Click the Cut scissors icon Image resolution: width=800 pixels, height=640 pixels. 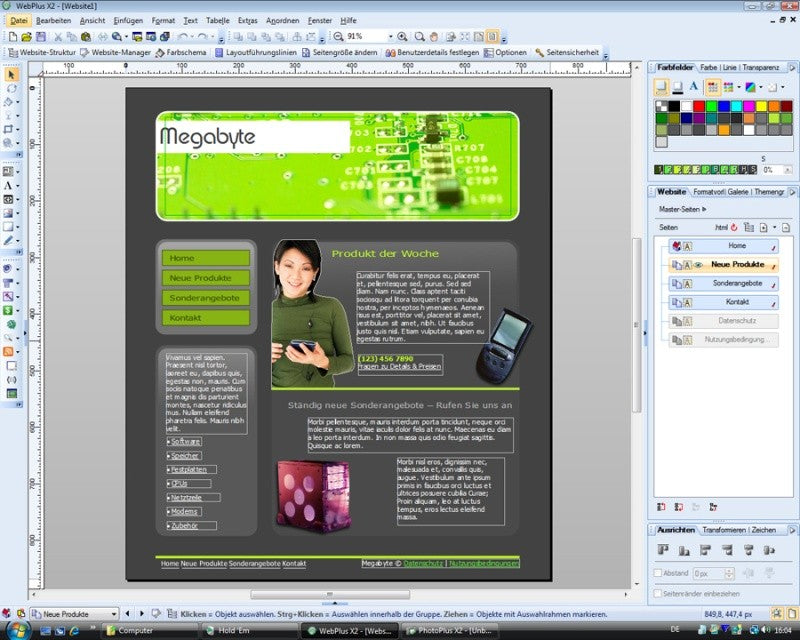(58, 37)
